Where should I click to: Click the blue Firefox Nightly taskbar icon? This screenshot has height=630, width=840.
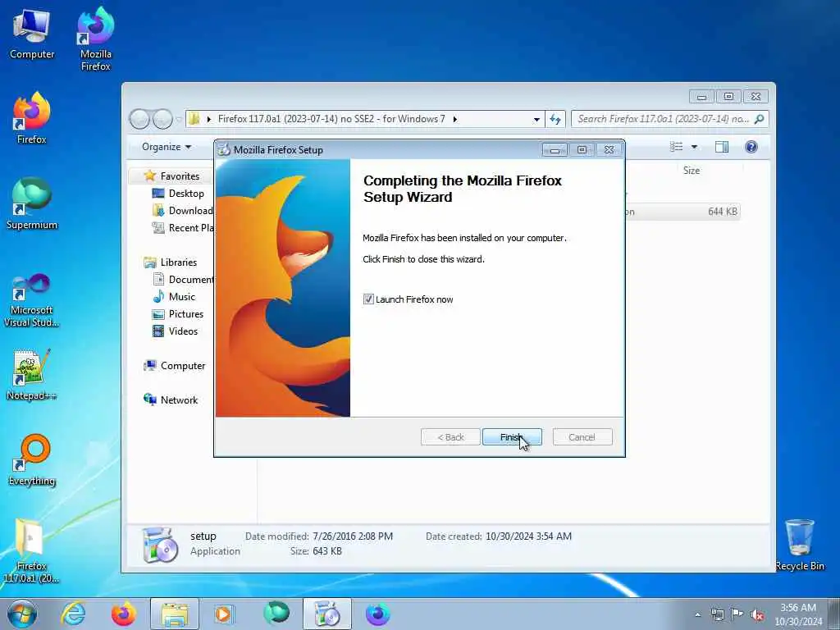377,614
